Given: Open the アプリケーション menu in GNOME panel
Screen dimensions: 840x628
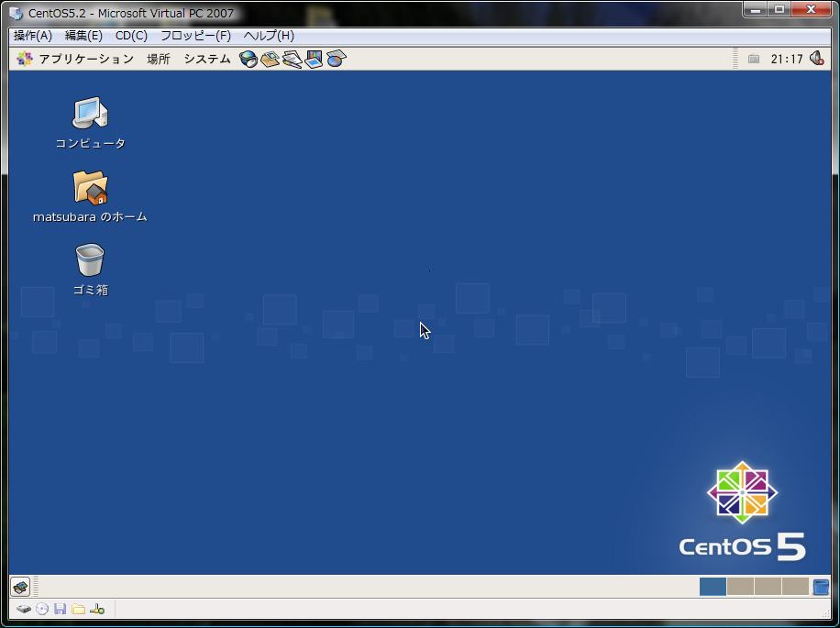Looking at the screenshot, I should [x=75, y=59].
